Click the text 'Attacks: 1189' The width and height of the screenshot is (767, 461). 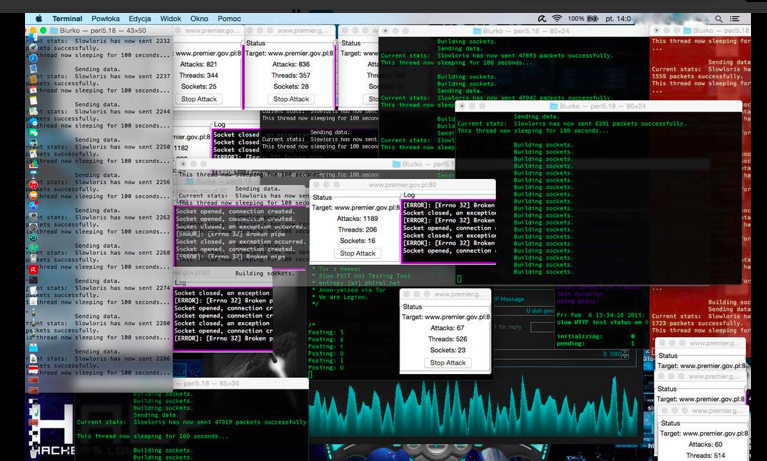[x=357, y=219]
